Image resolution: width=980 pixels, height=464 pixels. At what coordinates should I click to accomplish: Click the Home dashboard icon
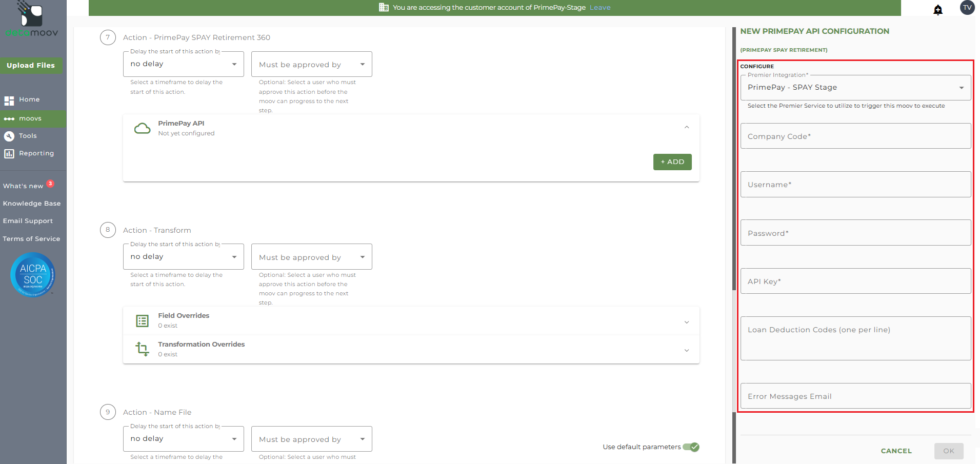click(9, 100)
